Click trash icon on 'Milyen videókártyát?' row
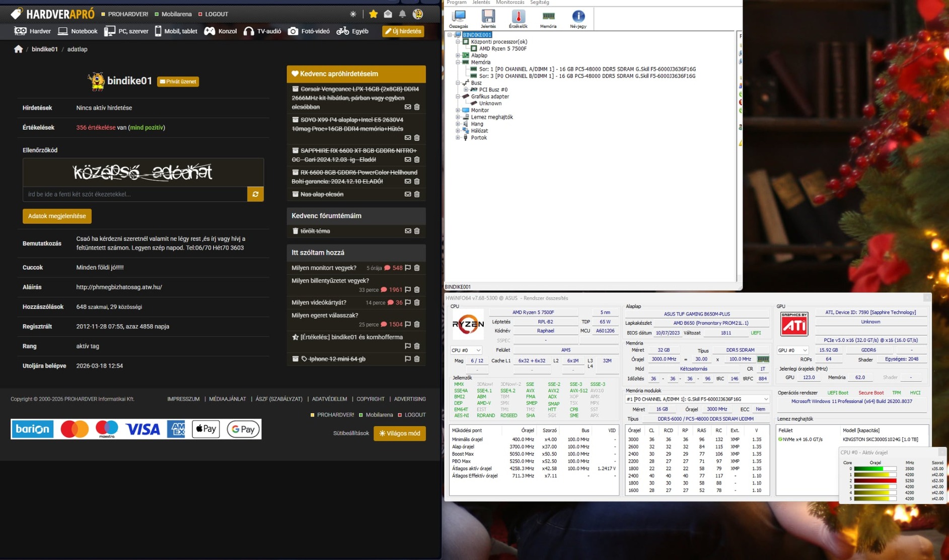This screenshot has width=949, height=560. coord(417,303)
